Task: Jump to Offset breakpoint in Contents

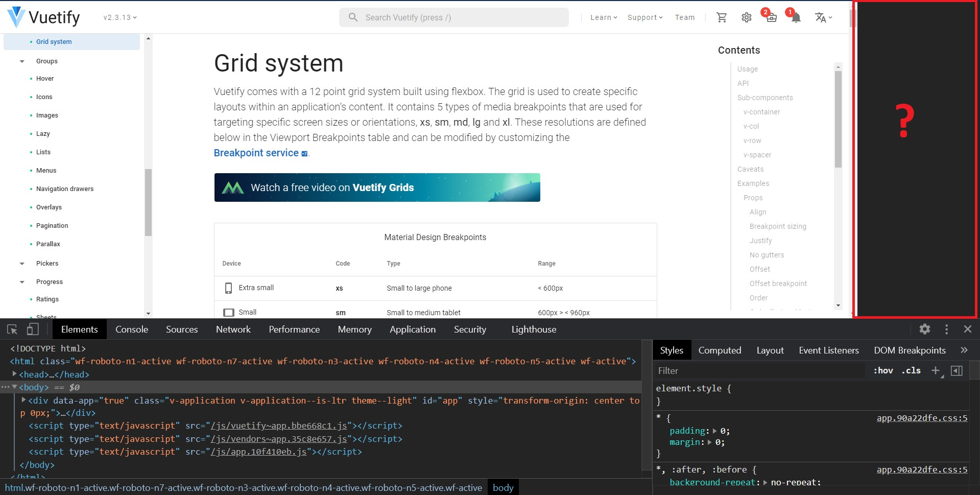Action: pyautogui.click(x=778, y=284)
